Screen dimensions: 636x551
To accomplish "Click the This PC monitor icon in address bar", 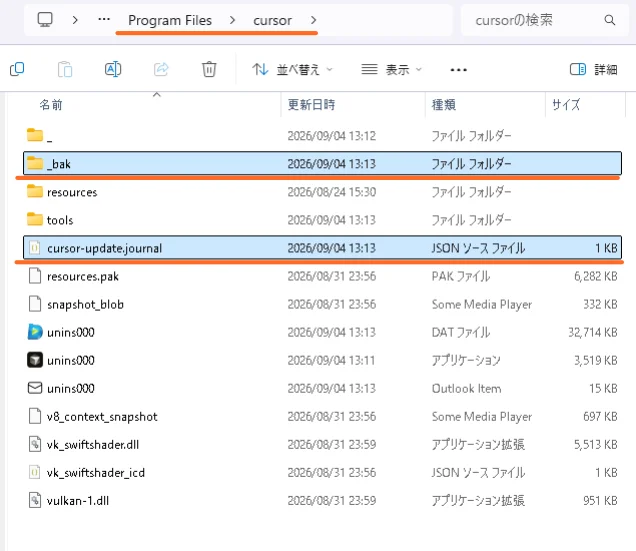I will pyautogui.click(x=45, y=19).
